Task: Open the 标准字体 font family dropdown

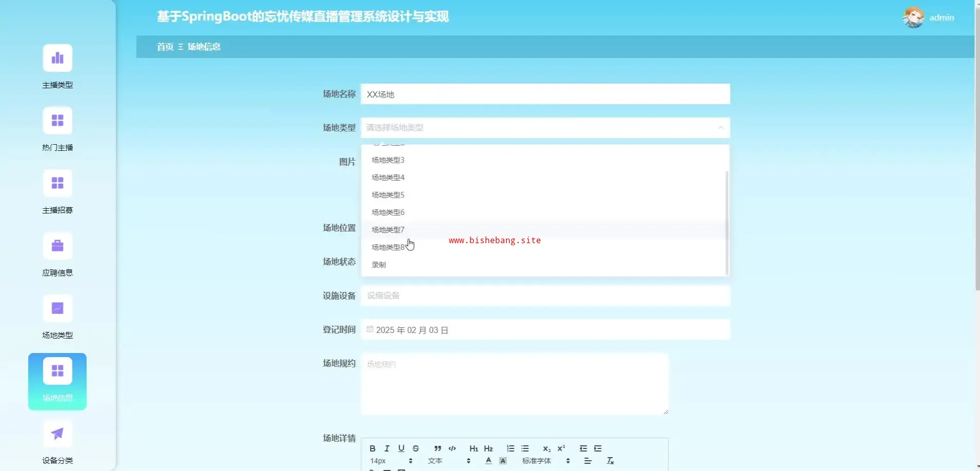Action: (x=546, y=461)
